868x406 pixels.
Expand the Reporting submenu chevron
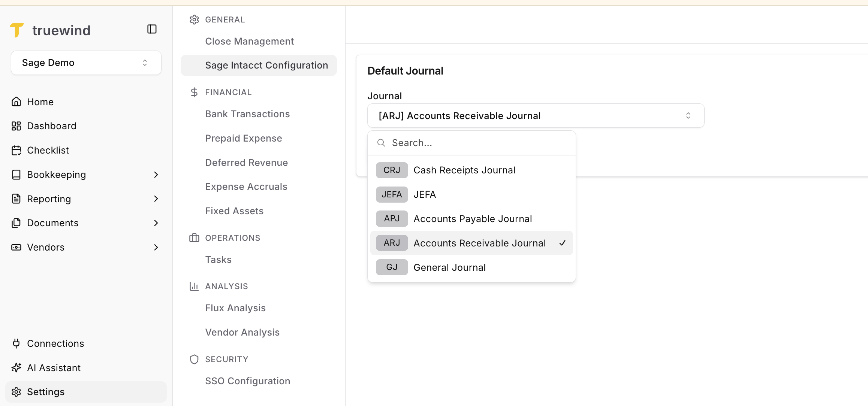(x=156, y=199)
